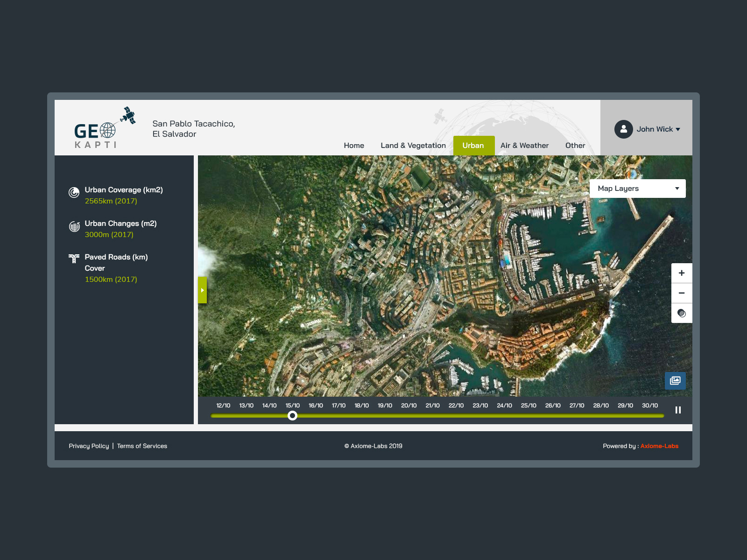Click the Paved Roads Cover icon

(74, 258)
